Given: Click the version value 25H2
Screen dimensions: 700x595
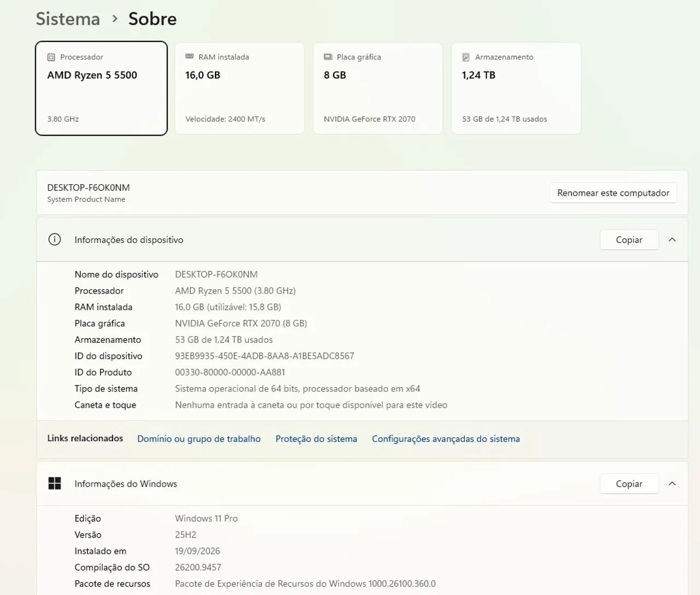Looking at the screenshot, I should click(185, 535).
